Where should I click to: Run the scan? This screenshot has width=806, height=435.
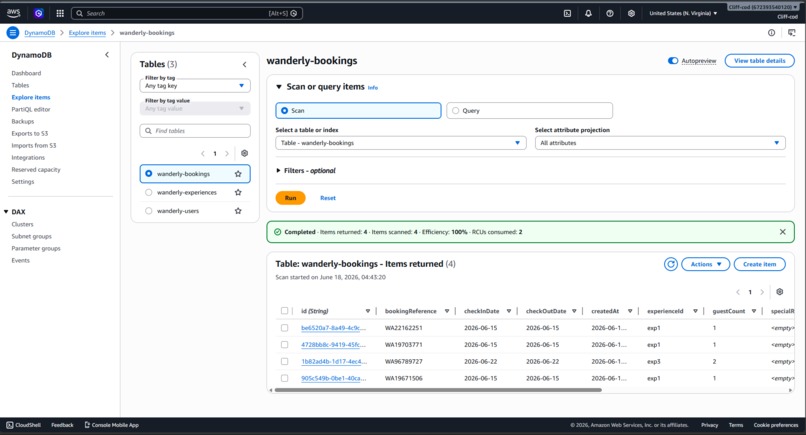coord(290,198)
